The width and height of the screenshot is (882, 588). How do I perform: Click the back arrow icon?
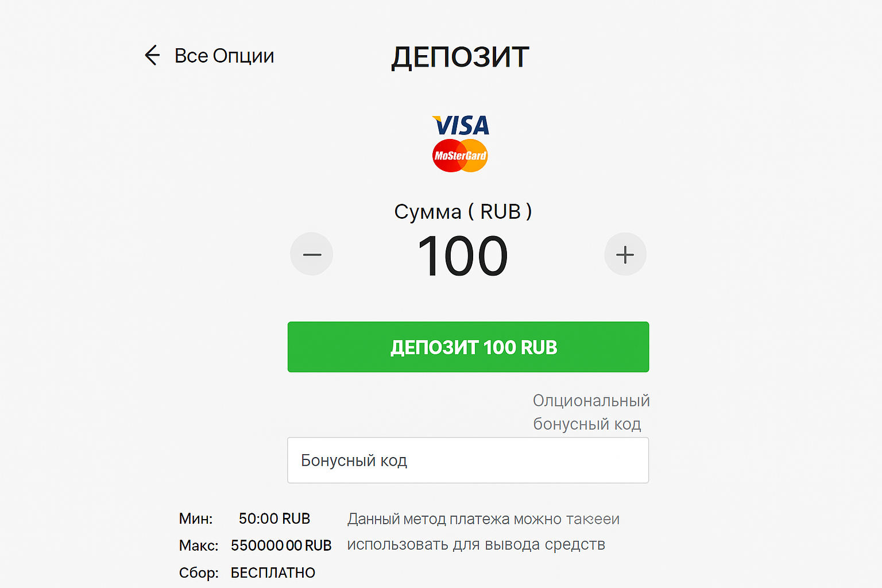click(x=152, y=56)
